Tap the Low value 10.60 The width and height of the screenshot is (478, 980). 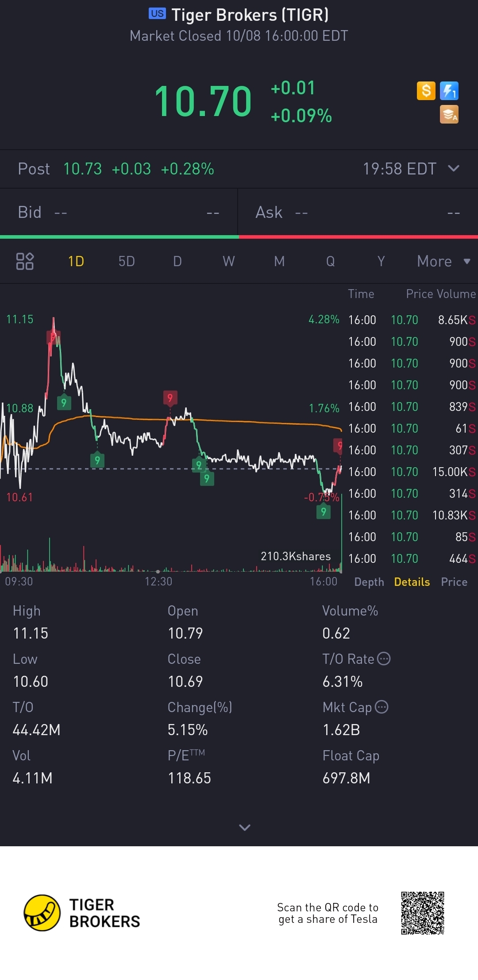click(31, 682)
